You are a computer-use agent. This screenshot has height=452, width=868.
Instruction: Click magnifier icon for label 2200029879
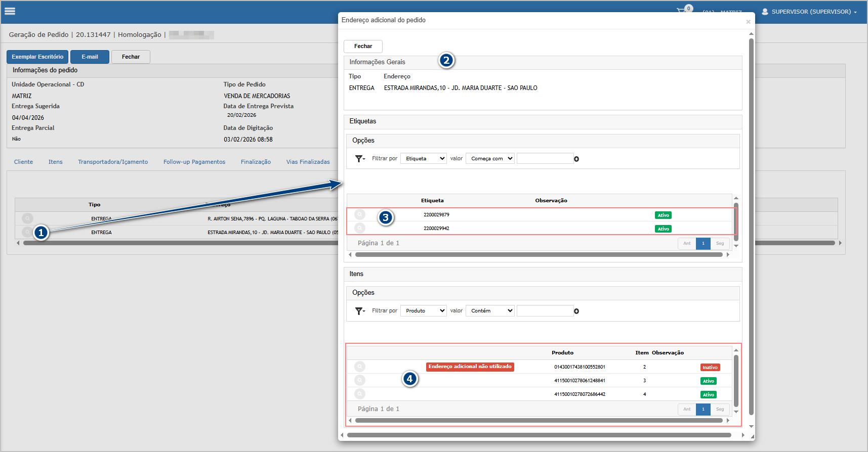point(359,214)
